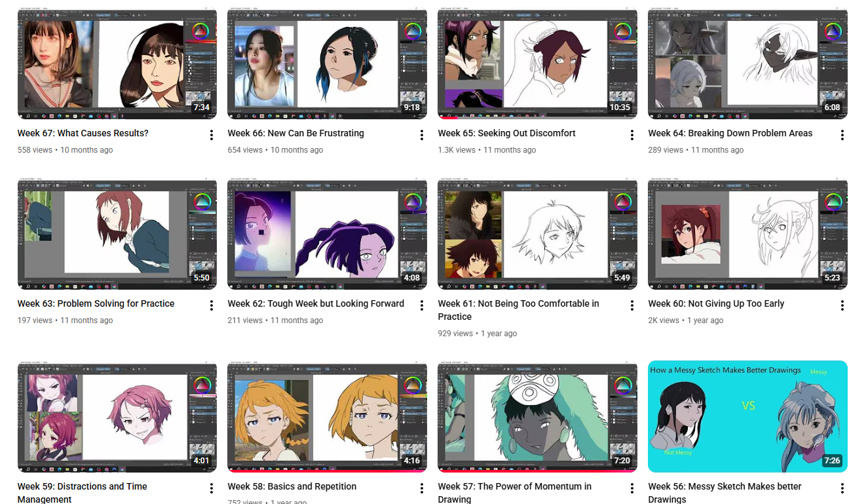Click the '197 views' text under Week 63
Viewport: 868px width, 504px height.
click(35, 320)
